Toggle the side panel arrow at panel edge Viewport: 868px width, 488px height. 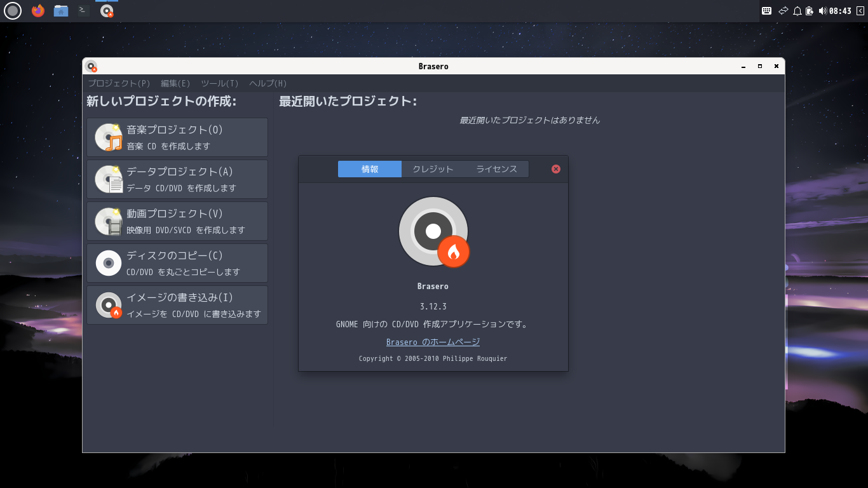pos(860,11)
